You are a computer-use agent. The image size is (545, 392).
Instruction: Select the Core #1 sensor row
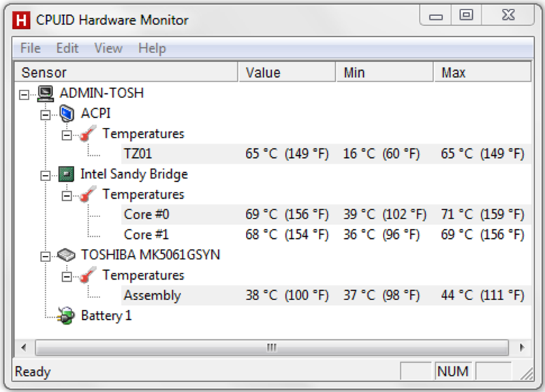click(x=326, y=235)
